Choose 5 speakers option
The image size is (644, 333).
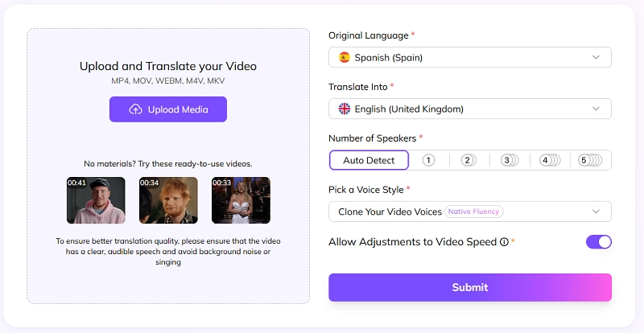(x=590, y=160)
